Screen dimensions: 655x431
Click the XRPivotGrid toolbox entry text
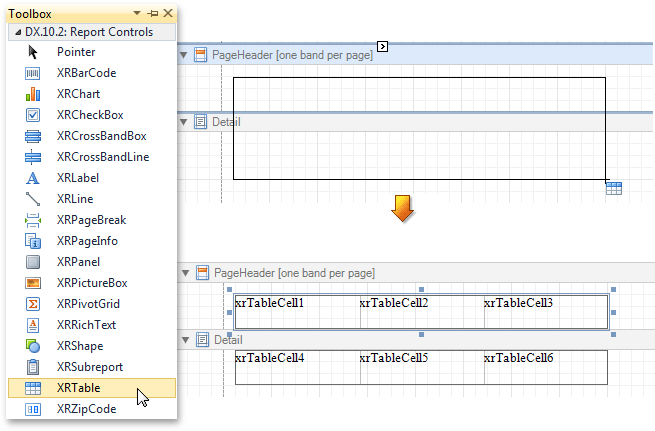point(88,304)
